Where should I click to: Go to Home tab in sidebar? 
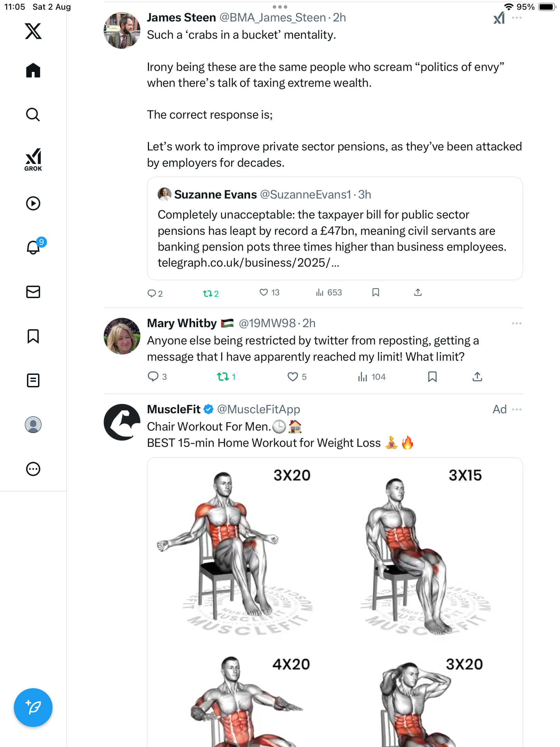(33, 71)
